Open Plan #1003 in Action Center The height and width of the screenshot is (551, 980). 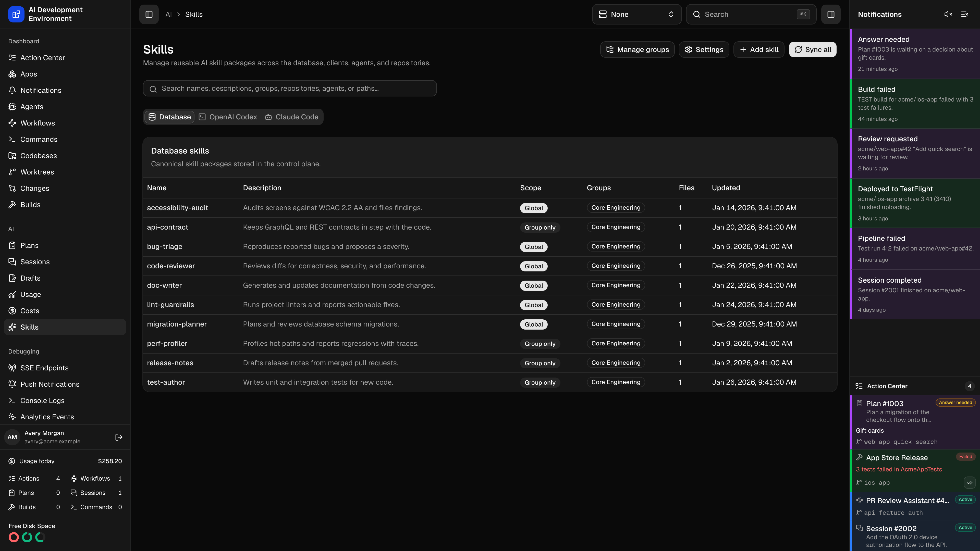click(x=915, y=422)
